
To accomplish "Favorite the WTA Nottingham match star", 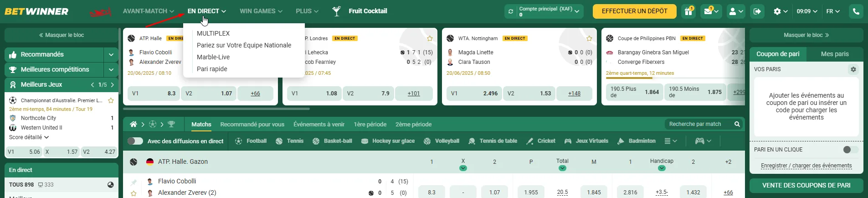I will coord(589,38).
